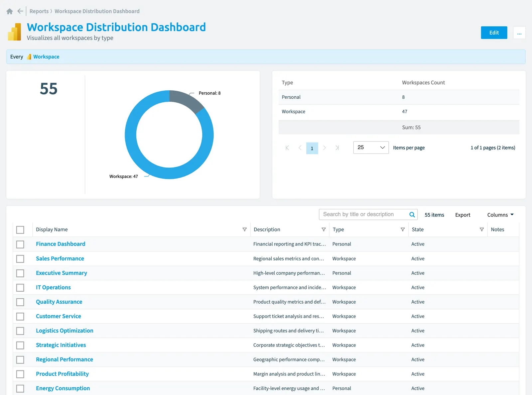The height and width of the screenshot is (395, 532).
Task: Open the Product Profitability link
Action: (62, 374)
